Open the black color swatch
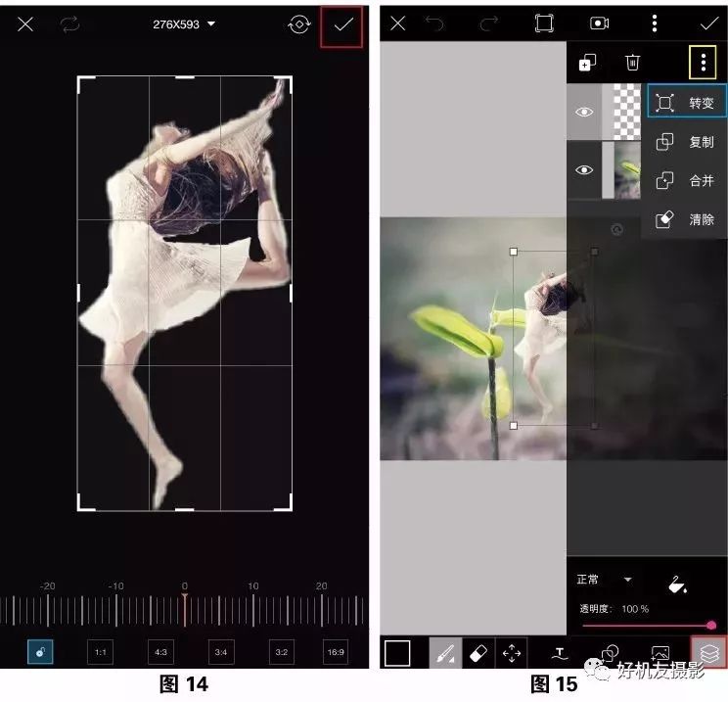728x702 pixels. point(397,653)
